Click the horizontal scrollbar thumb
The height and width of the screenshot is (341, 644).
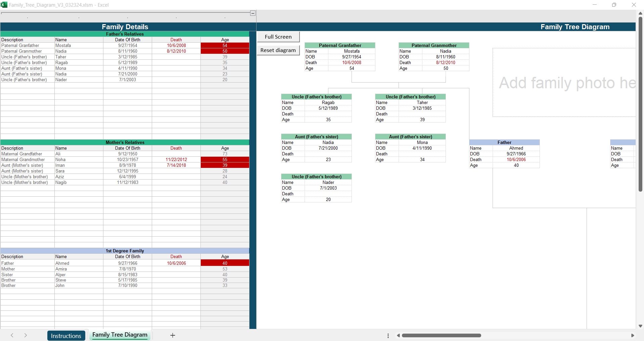click(441, 336)
